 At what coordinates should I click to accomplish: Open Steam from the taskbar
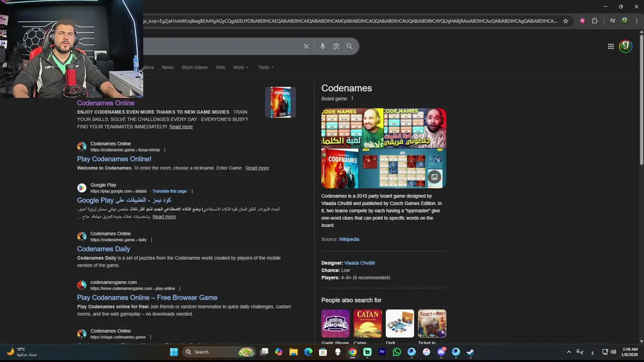pyautogui.click(x=470, y=352)
